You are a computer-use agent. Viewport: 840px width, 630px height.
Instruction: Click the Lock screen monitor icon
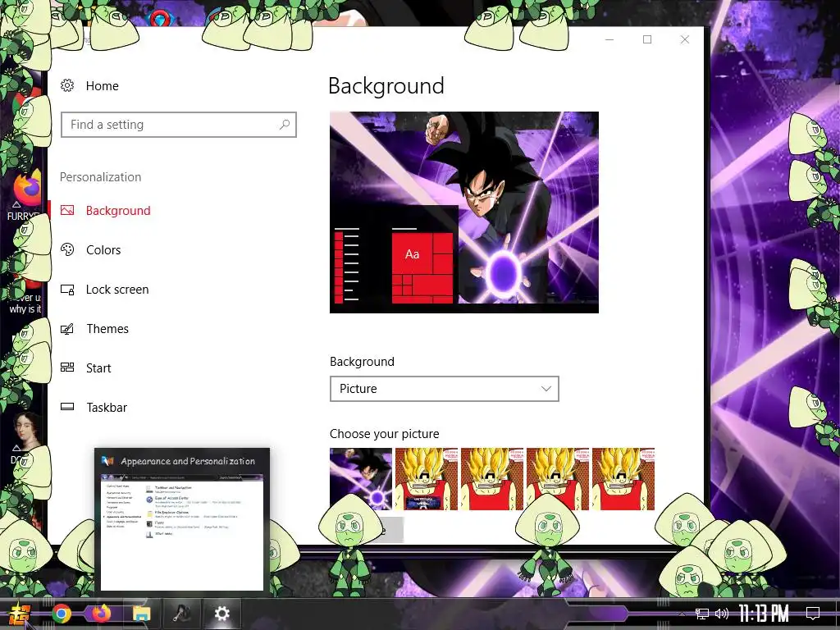[67, 290]
